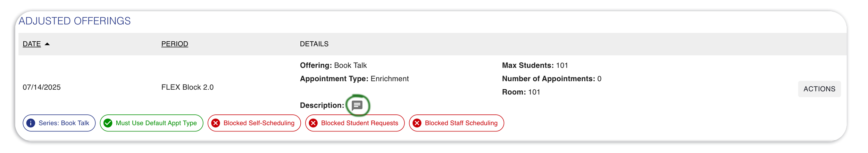Click the info icon on Series badge
Image resolution: width=868 pixels, height=153 pixels.
coord(31,123)
